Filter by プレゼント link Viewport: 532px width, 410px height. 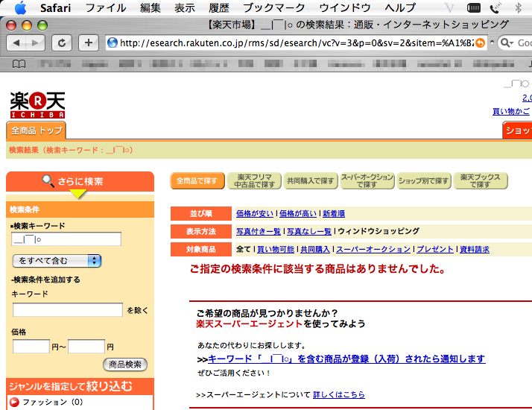(x=435, y=250)
